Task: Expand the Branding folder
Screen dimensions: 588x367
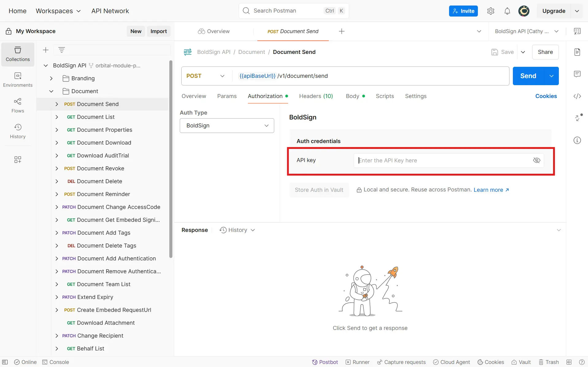Action: tap(51, 78)
